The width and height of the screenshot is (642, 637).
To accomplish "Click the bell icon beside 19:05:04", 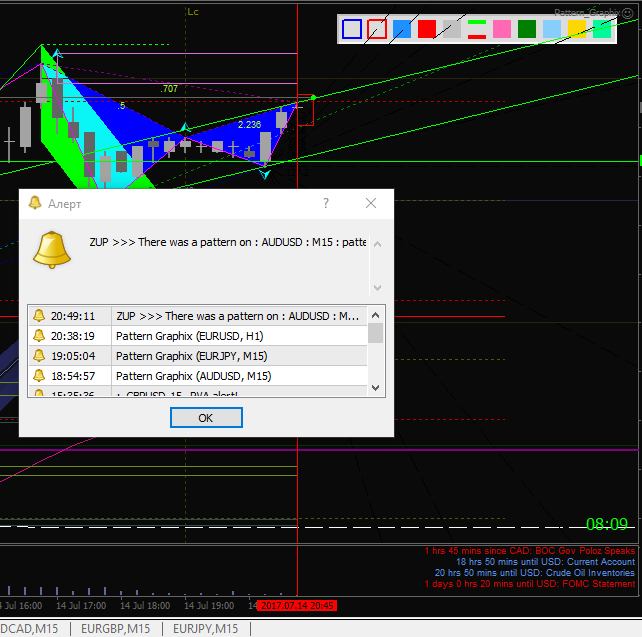I will 39,356.
